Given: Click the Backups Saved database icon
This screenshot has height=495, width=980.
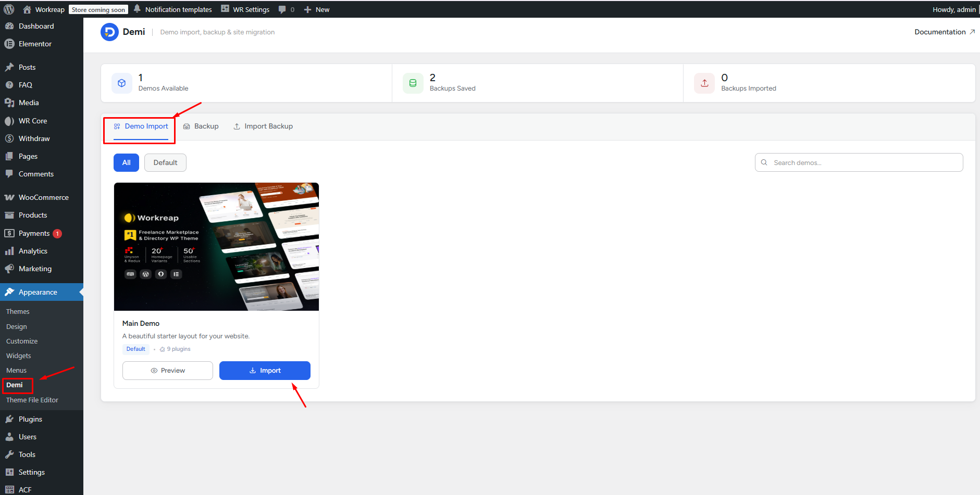Looking at the screenshot, I should point(413,83).
